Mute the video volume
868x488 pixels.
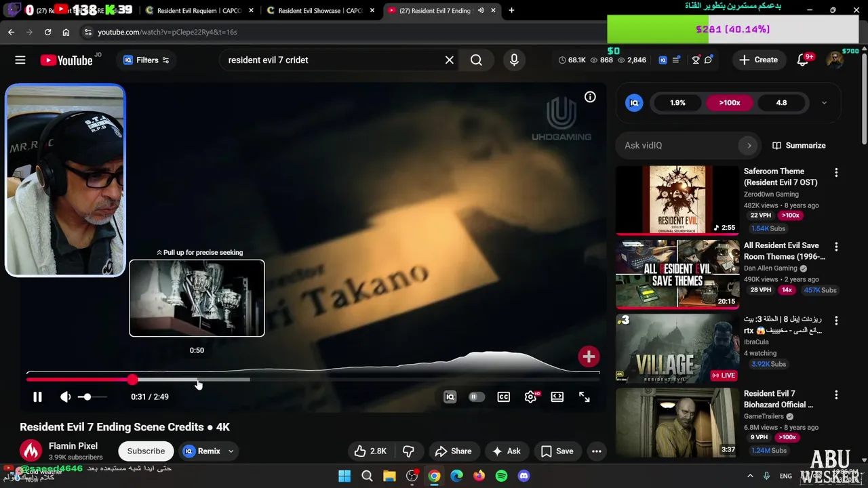pyautogui.click(x=65, y=397)
